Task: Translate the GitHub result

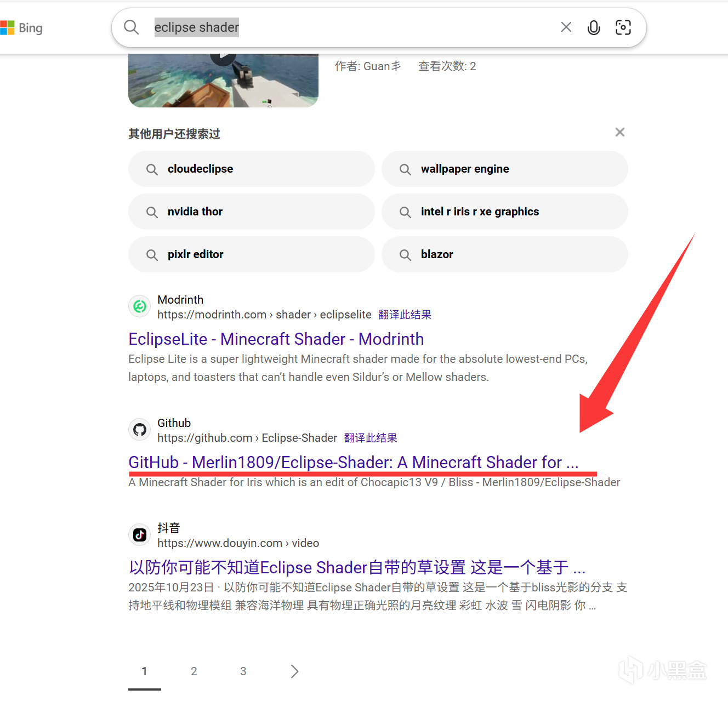Action: point(371,438)
